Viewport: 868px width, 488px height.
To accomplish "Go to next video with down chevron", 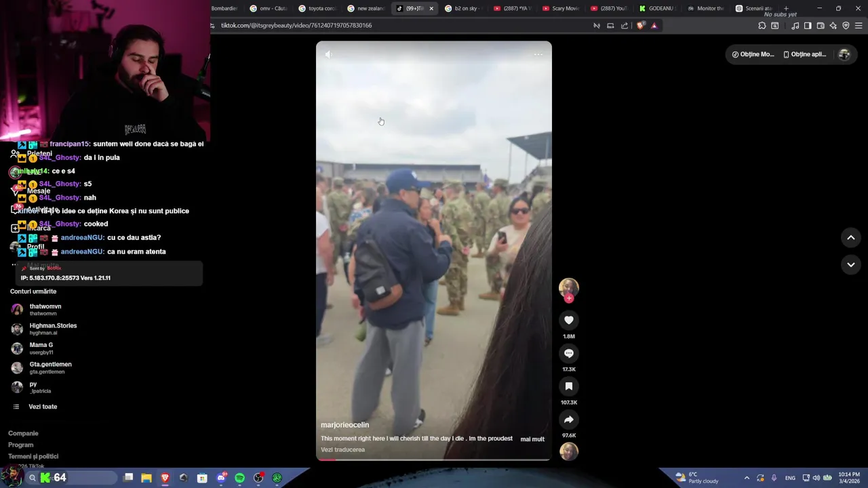I will coord(851,264).
